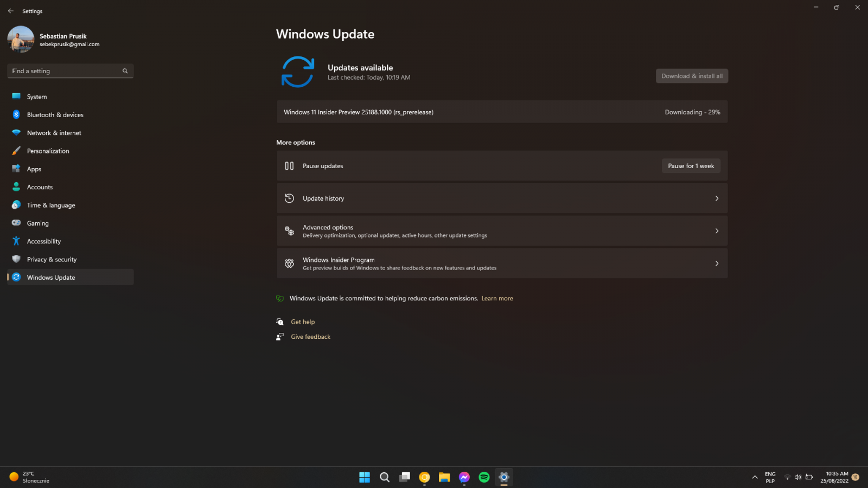Click Pause for 1 week

[691, 165]
